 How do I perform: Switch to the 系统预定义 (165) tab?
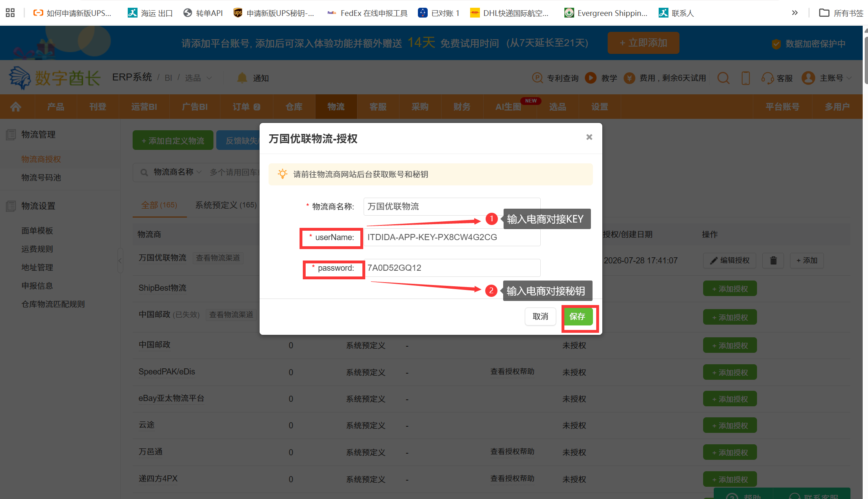point(226,205)
